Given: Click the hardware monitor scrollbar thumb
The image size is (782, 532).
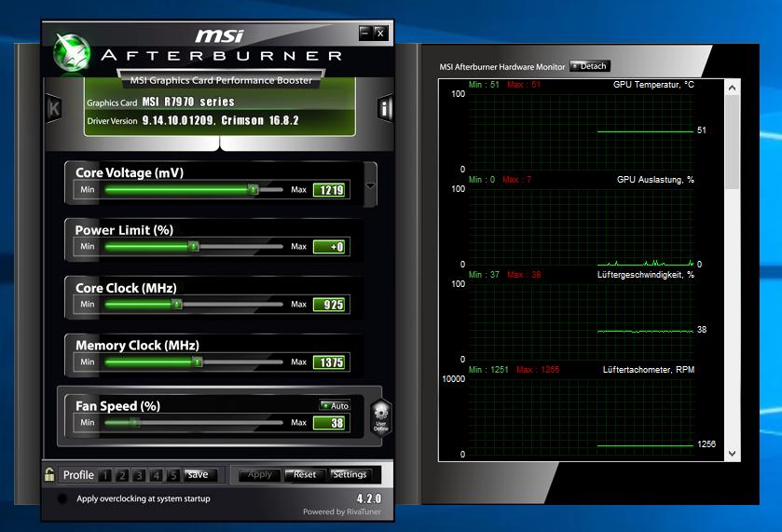Looking at the screenshot, I should tap(732, 143).
